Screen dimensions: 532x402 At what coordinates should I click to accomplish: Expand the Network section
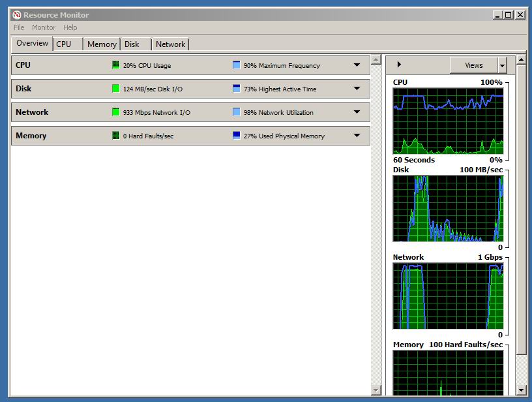point(357,112)
